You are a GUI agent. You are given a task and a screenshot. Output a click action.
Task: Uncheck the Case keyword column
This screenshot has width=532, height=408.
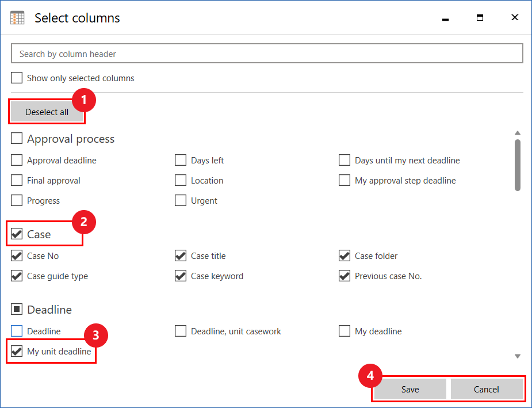tap(181, 276)
